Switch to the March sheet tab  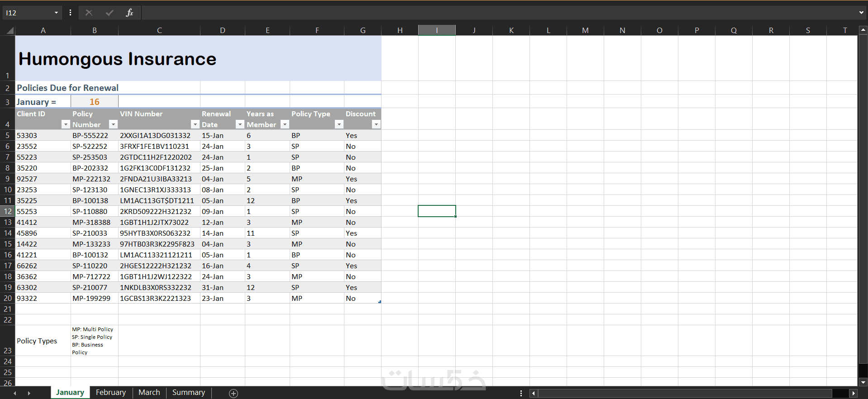149,392
